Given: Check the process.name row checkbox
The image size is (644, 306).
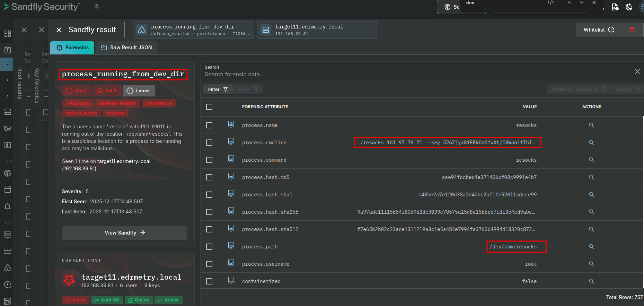Looking at the screenshot, I should tap(209, 125).
